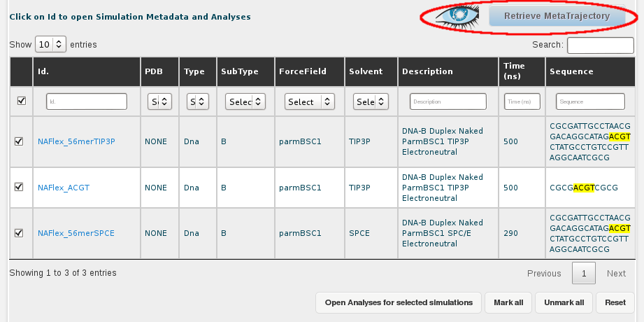Click the Search input field
The image size is (644, 322).
(x=601, y=45)
